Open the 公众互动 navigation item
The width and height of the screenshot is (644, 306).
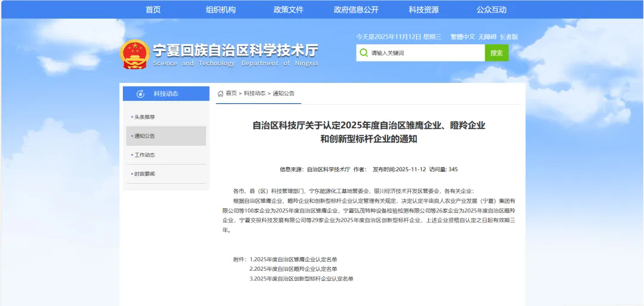[x=491, y=10]
